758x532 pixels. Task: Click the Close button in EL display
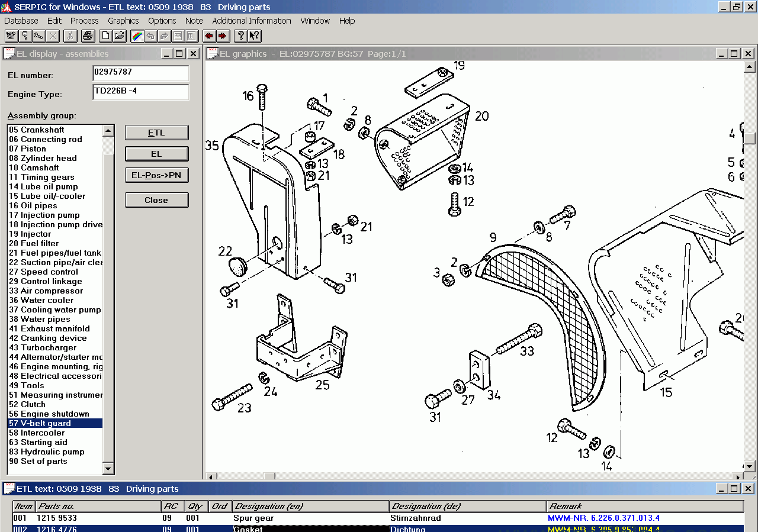(x=156, y=199)
